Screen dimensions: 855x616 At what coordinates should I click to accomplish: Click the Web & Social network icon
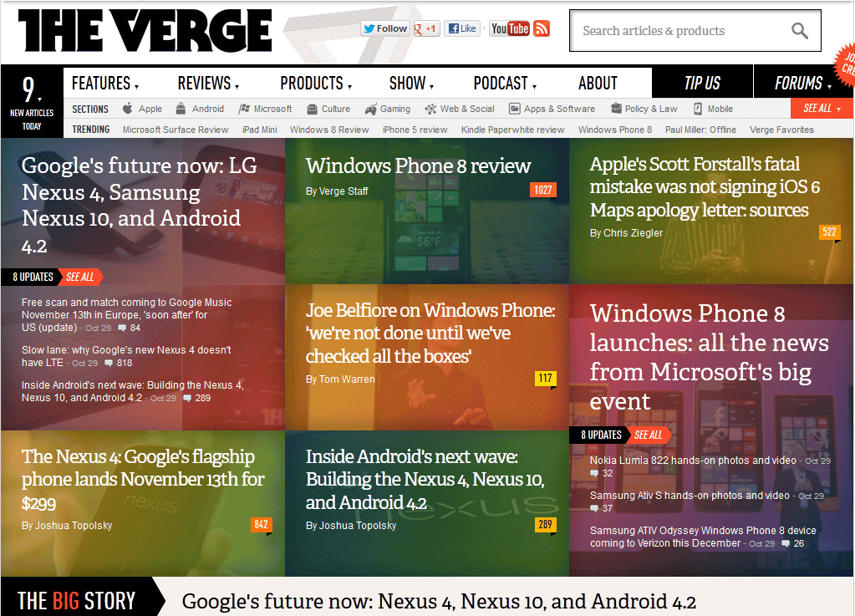[x=430, y=109]
